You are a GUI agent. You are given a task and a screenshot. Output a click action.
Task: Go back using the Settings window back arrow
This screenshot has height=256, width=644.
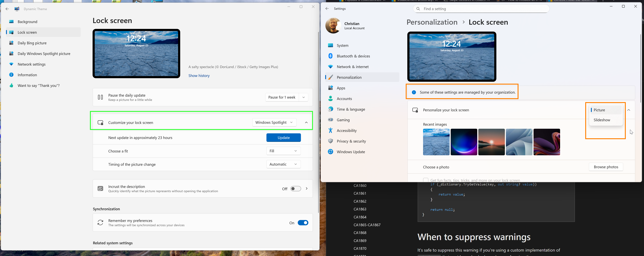(327, 9)
